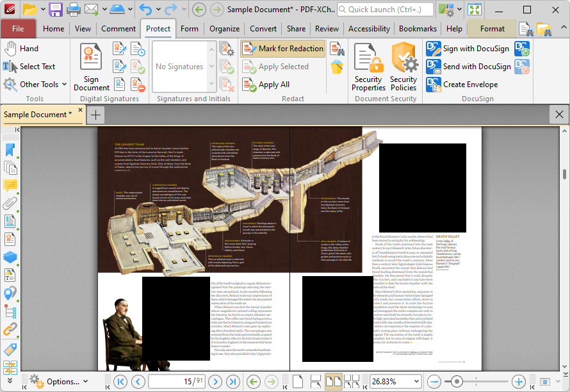The height and width of the screenshot is (392, 570).
Task: Expand the open folder dropdown arrow
Action: (x=43, y=10)
